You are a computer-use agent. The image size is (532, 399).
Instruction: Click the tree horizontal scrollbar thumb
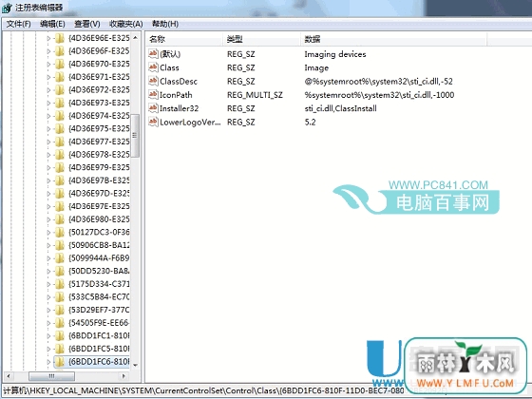coord(51,376)
